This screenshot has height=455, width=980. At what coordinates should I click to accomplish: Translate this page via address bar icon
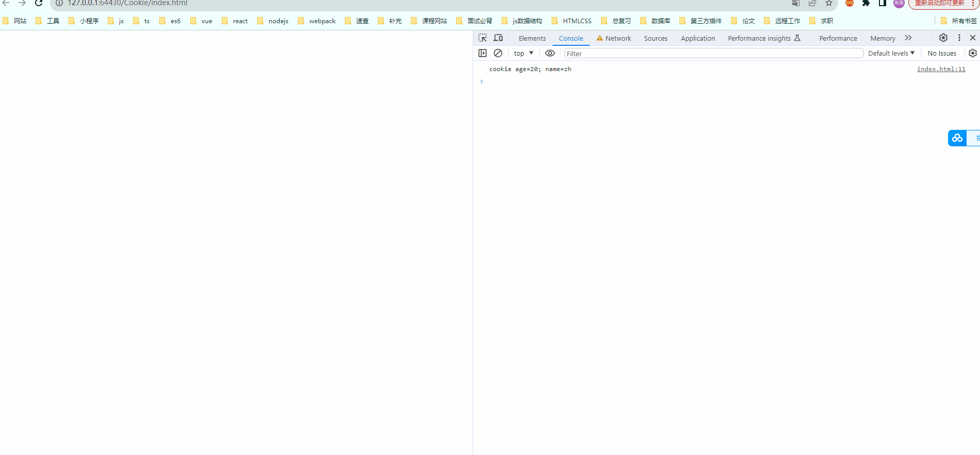(796, 3)
